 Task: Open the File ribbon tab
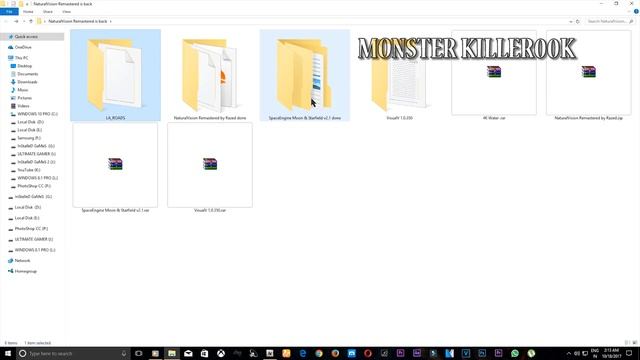tap(9, 11)
